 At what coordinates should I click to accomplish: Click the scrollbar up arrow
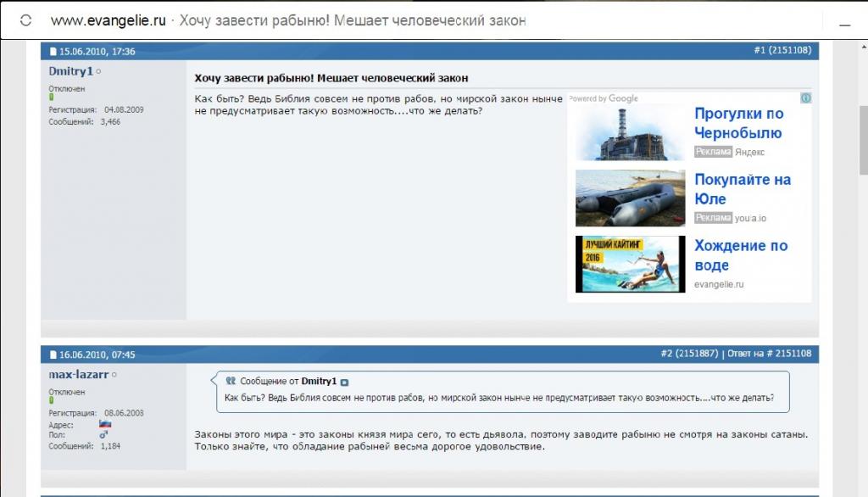tap(864, 47)
